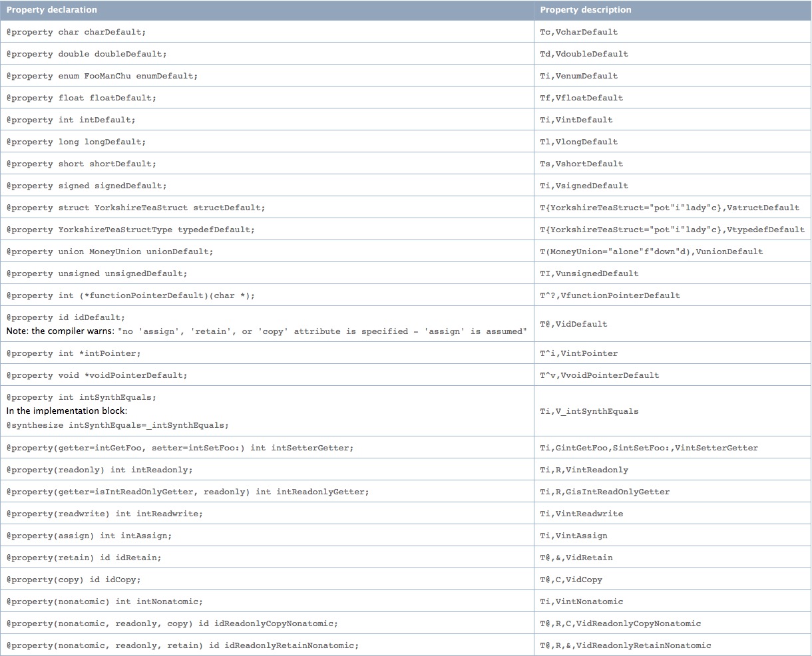Click the description ending in VstructDefault
812x656 pixels.
click(670, 208)
